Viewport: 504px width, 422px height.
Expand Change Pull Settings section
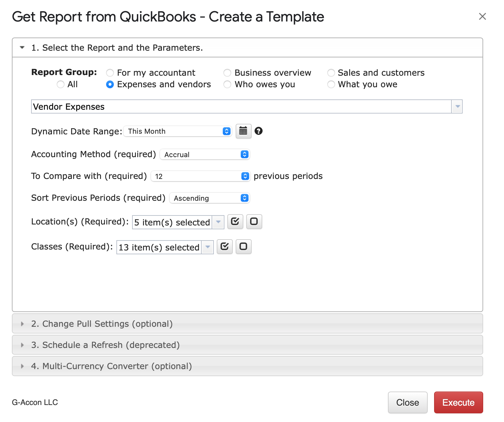coord(102,324)
